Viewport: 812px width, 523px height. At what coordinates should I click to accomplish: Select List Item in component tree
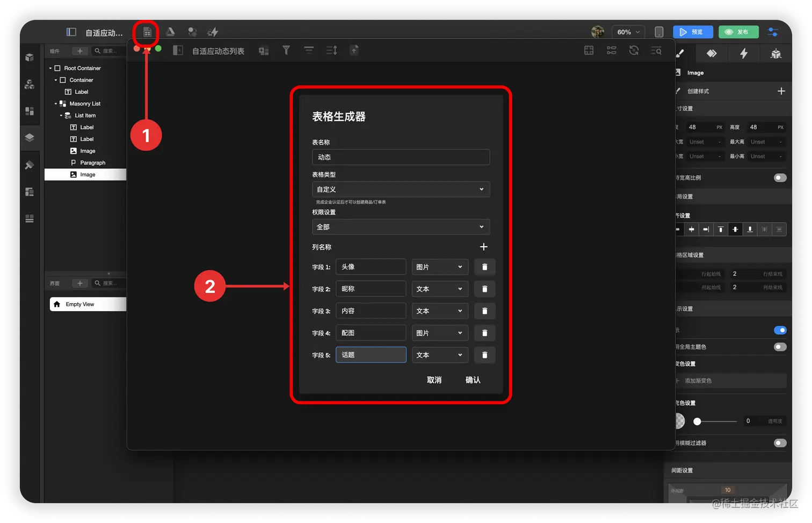(x=85, y=116)
